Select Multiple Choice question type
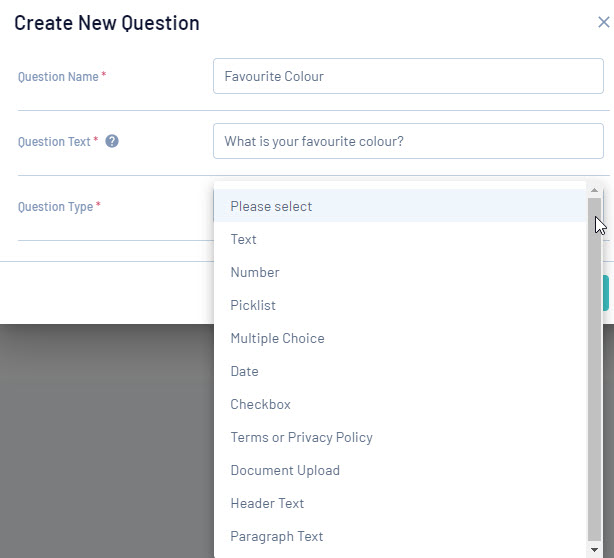The height and width of the screenshot is (558, 614). click(277, 338)
